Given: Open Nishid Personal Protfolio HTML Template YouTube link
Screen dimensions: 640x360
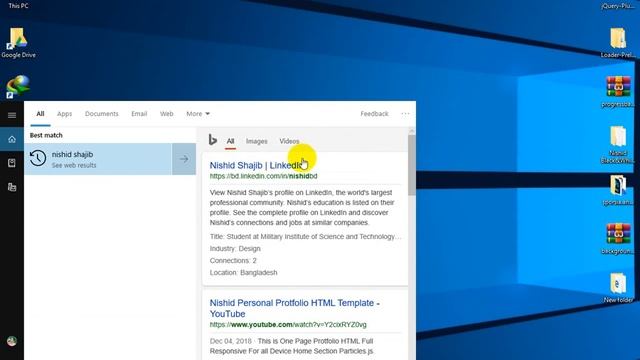Looking at the screenshot, I should tap(294, 308).
